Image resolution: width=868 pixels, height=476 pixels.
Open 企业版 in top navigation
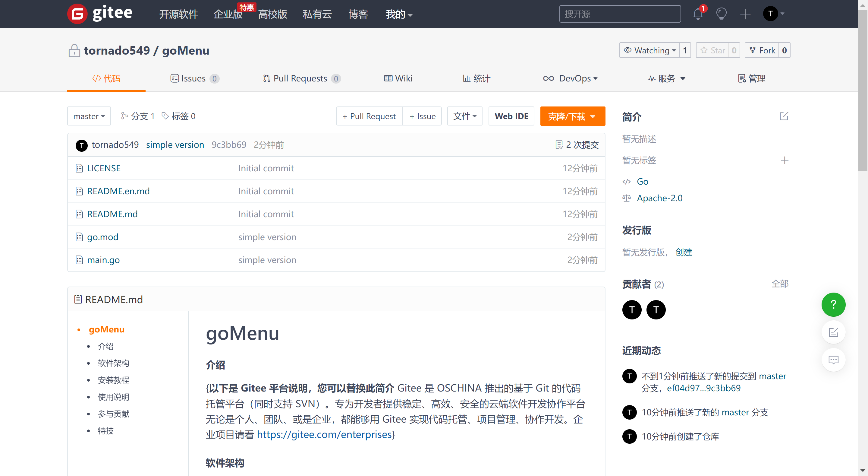pyautogui.click(x=228, y=14)
